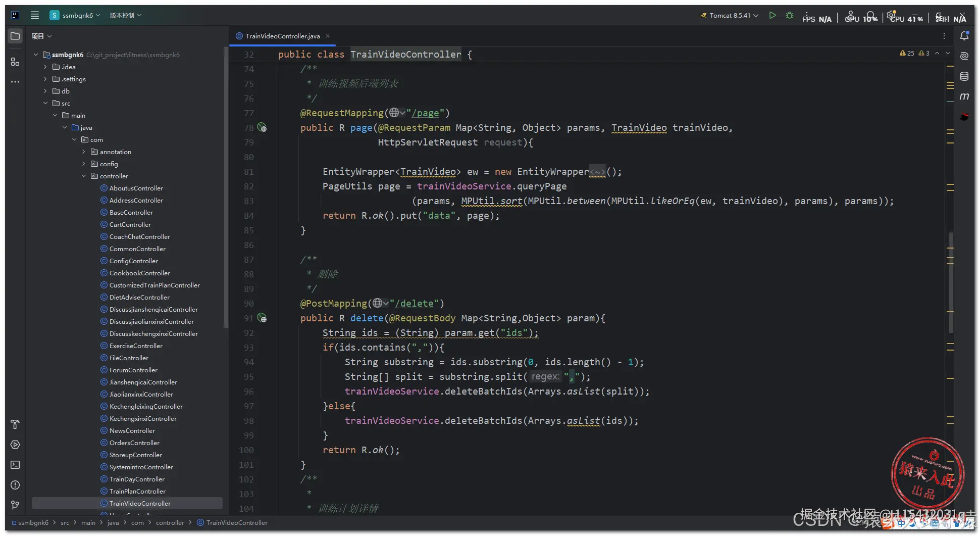Open the Notifications bell
This screenshot has width=980, height=536.
(964, 36)
